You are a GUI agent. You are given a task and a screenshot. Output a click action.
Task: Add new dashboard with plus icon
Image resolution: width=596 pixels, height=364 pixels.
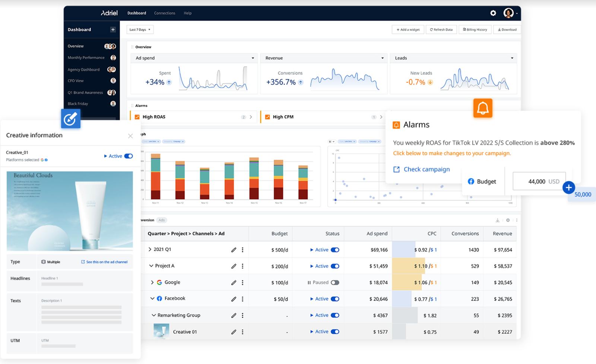[x=113, y=29]
